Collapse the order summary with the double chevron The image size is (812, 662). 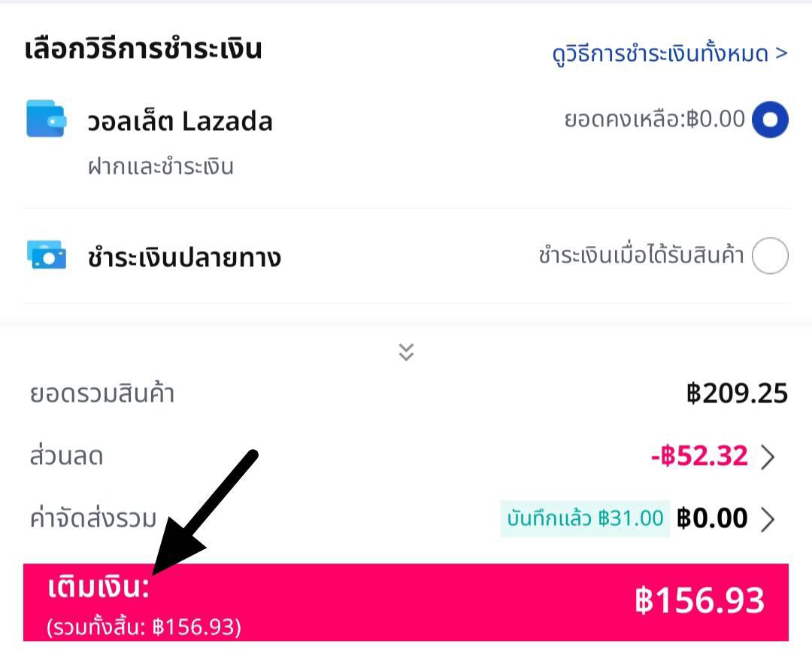point(406,352)
